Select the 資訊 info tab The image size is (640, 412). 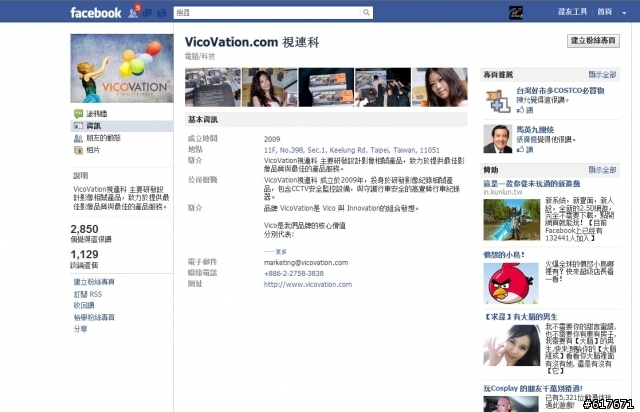[x=122, y=126]
